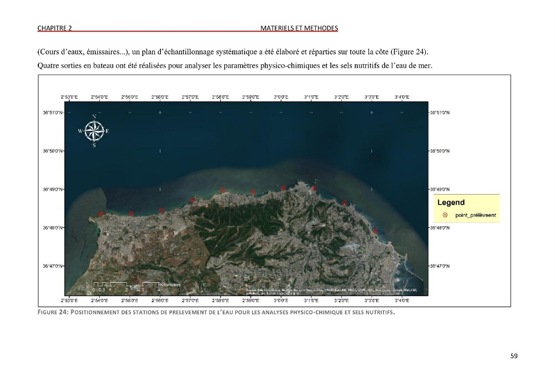Click the 'Kilometers' scale bar label
The width and height of the screenshot is (555, 392).
[x=170, y=284]
